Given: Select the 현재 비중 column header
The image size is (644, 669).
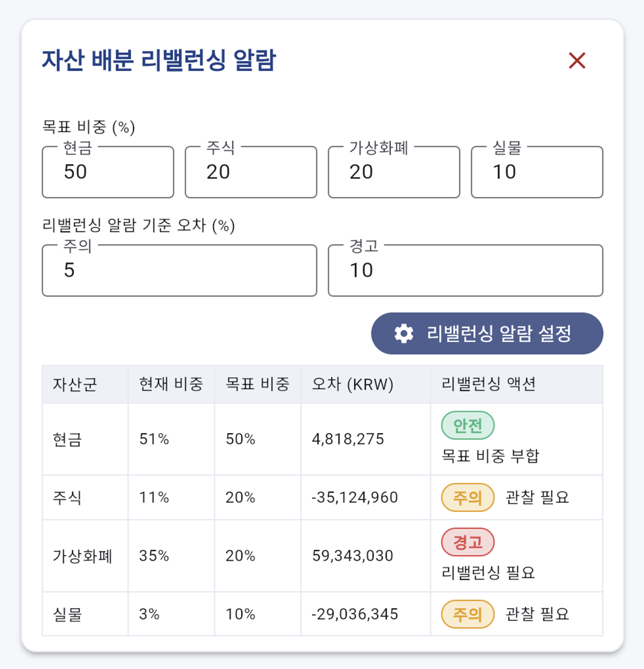Looking at the screenshot, I should (x=171, y=384).
